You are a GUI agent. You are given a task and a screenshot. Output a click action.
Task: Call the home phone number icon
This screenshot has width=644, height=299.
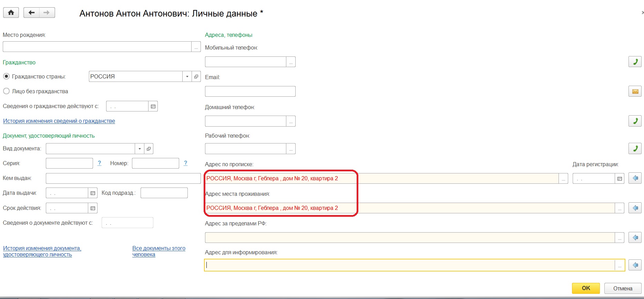coord(635,121)
